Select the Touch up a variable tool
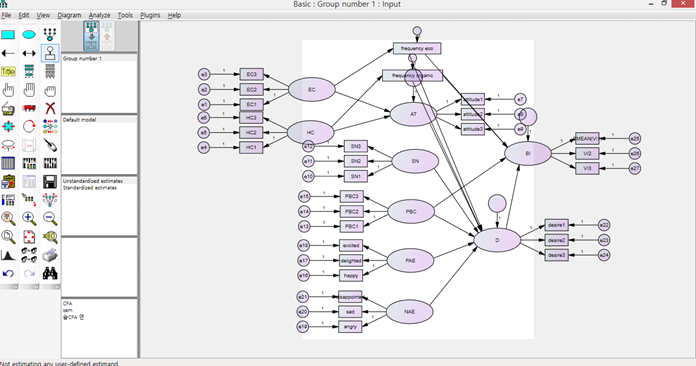This screenshot has width=696, height=366. click(x=50, y=145)
